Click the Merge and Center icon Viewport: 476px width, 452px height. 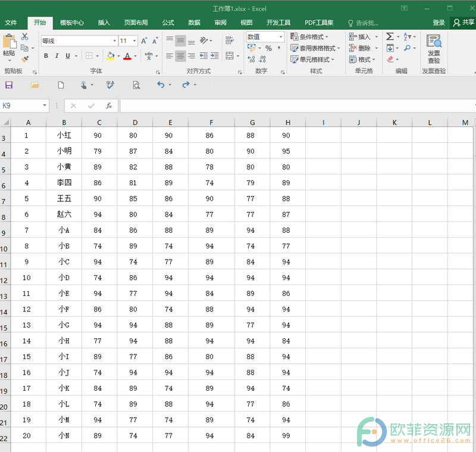pyautogui.click(x=230, y=55)
